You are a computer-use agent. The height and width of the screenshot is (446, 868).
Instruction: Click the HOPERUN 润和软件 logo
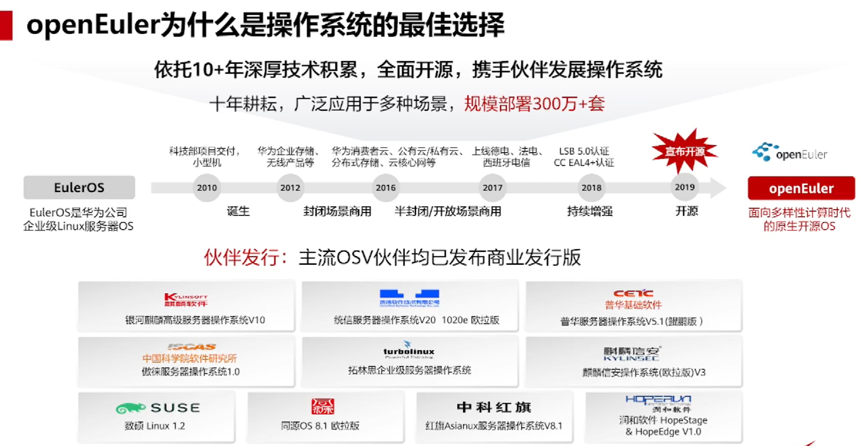(x=658, y=403)
